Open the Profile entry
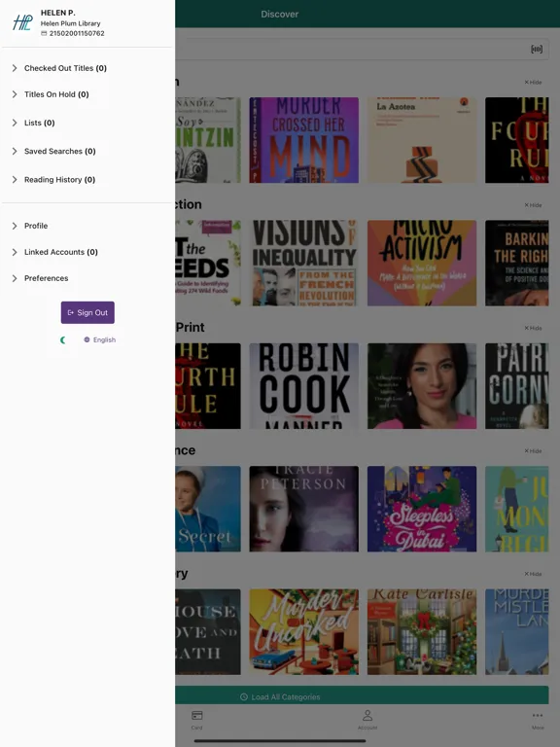Image resolution: width=560 pixels, height=747 pixels. [36, 226]
